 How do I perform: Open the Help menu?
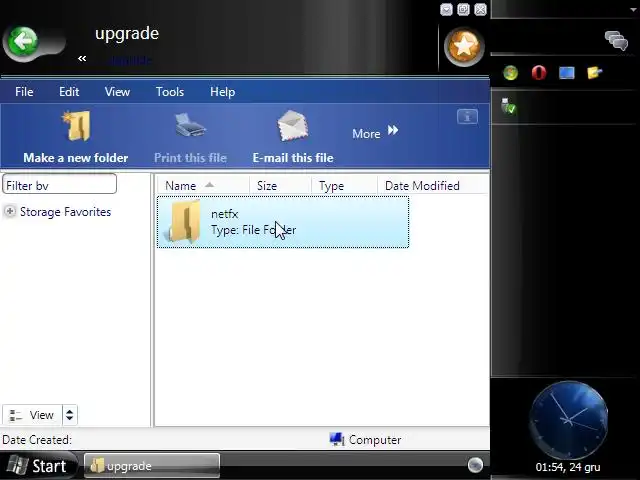click(222, 92)
